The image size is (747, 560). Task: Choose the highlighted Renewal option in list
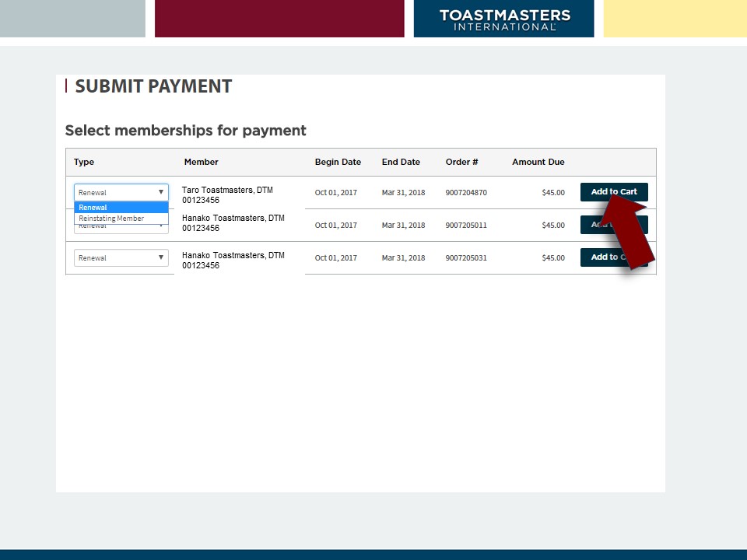click(121, 208)
